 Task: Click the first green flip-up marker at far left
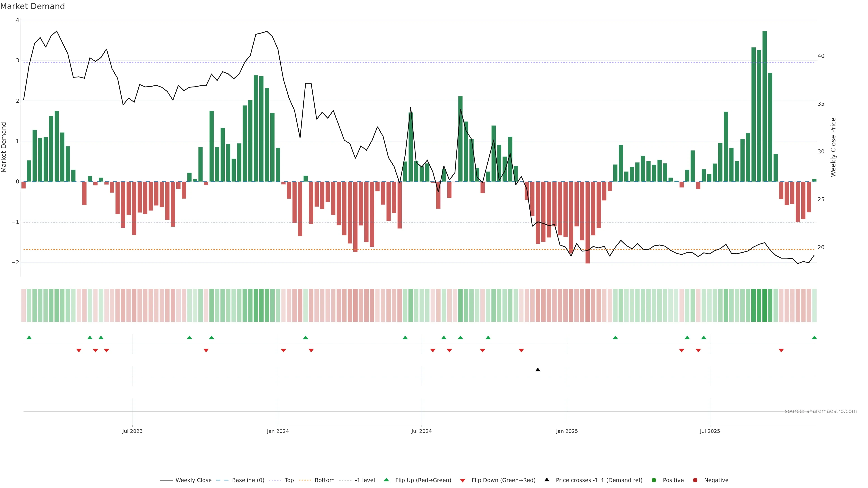(29, 338)
